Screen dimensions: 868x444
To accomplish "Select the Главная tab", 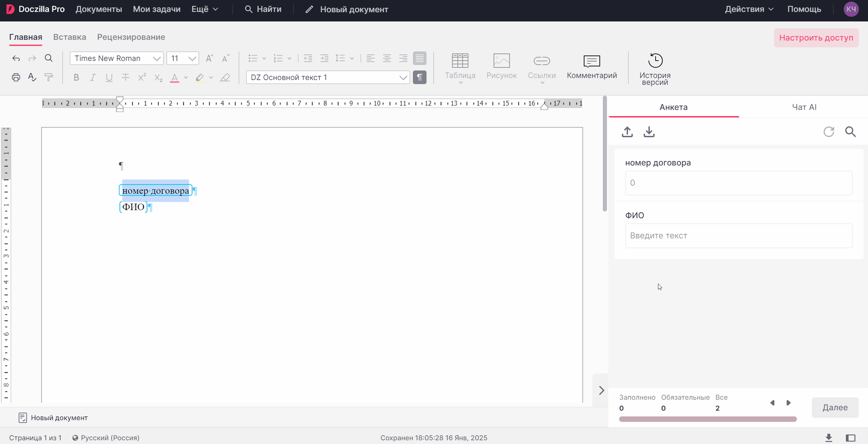I will tap(26, 37).
